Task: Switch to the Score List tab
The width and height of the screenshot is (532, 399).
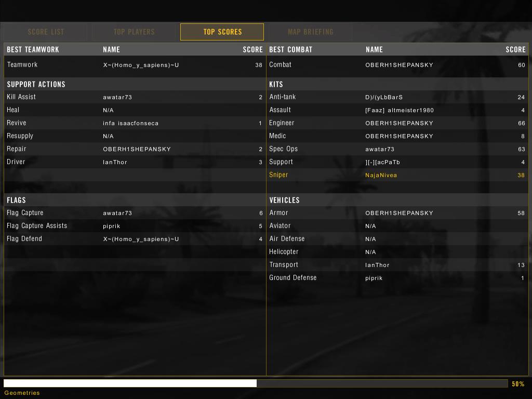Action: click(x=46, y=32)
